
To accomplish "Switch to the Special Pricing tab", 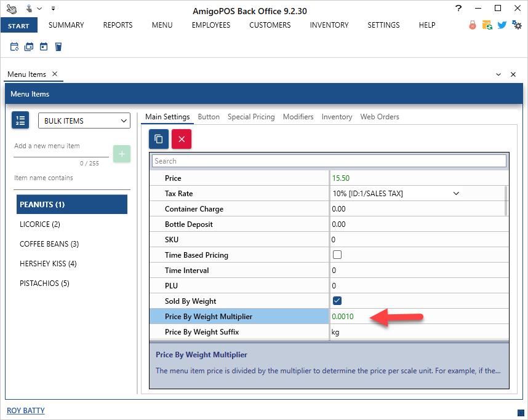I will click(251, 117).
